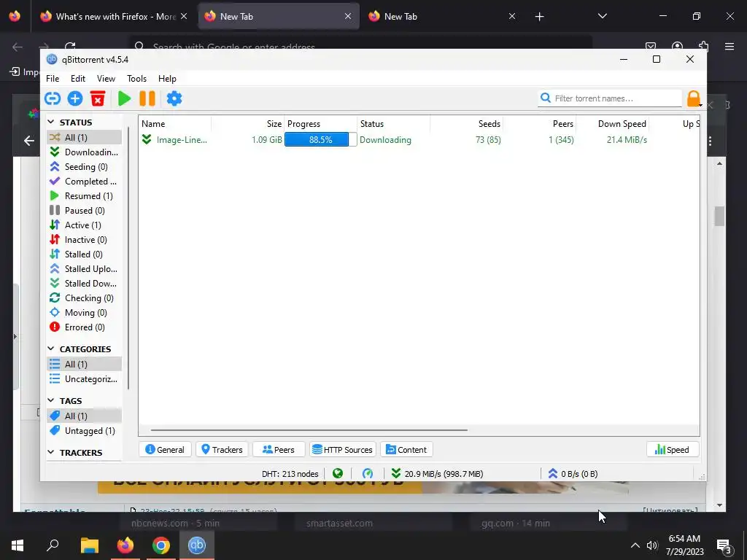The image size is (747, 560).
Task: Switch to the Trackers tab
Action: [x=222, y=449]
